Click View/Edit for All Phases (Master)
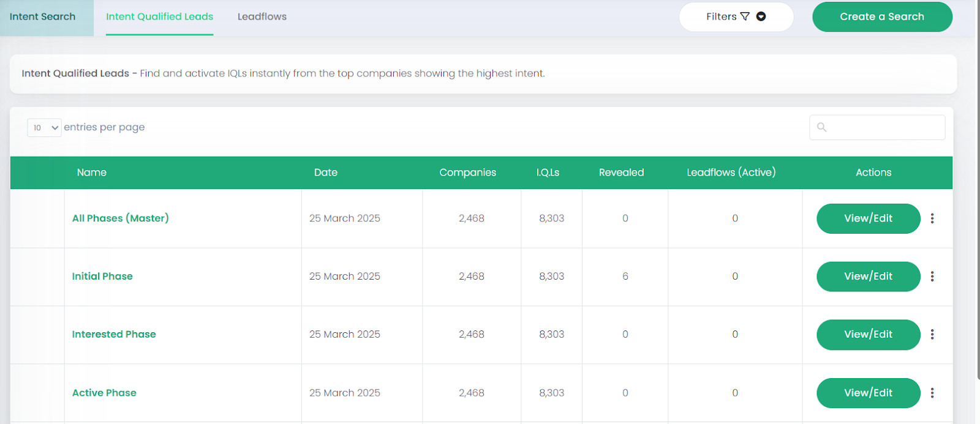This screenshot has width=980, height=424. 868,218
